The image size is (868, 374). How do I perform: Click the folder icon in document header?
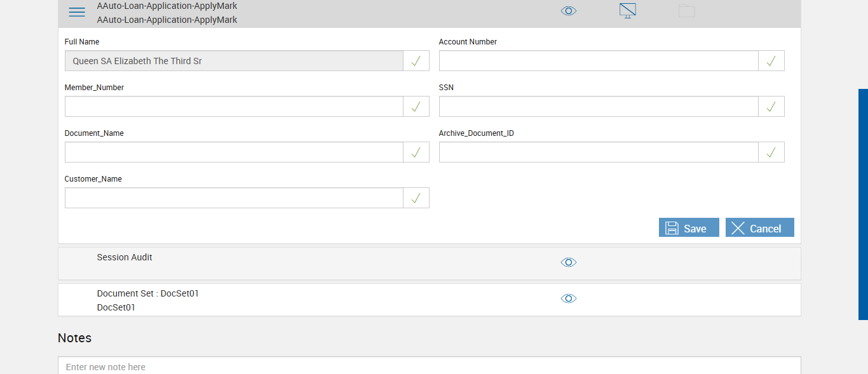686,11
